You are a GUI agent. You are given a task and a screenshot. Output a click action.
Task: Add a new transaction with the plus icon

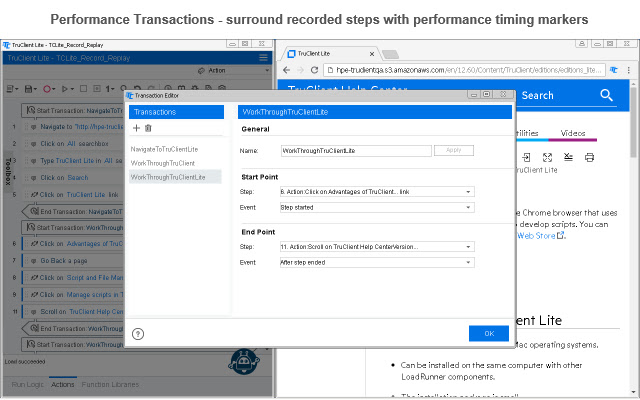(x=136, y=128)
